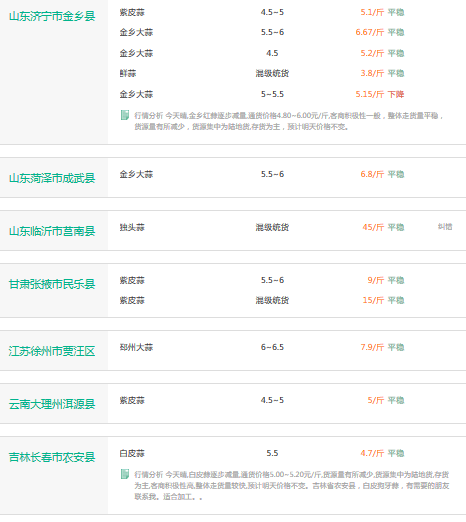Image resolution: width=466 pixels, height=522 pixels.
Task: Click the 下降 trend label on 5.15/斤
Action: click(x=396, y=94)
